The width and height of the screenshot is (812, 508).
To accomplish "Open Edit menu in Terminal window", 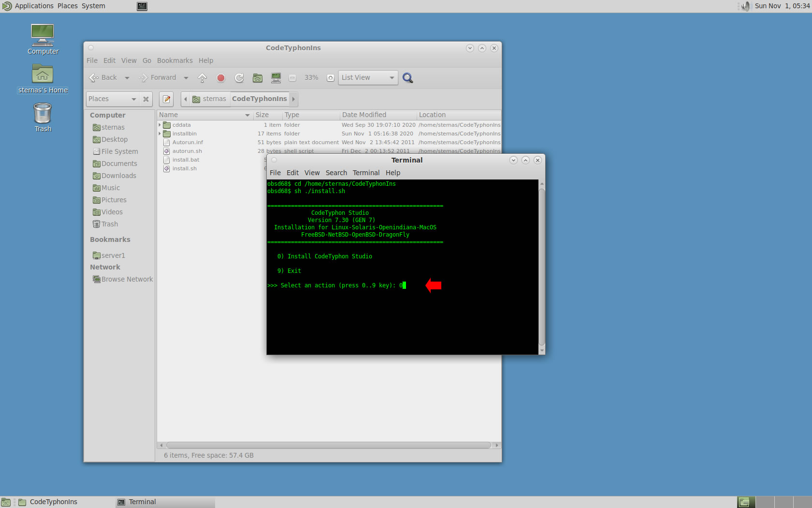I will point(292,173).
